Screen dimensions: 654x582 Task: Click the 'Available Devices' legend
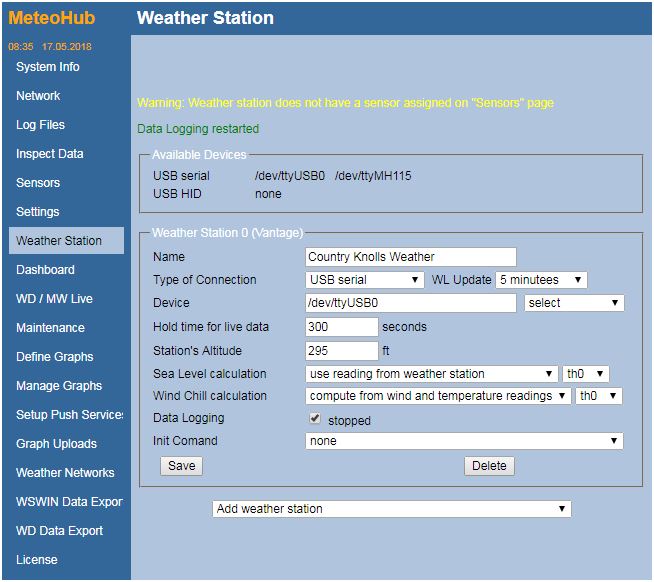[x=199, y=155]
